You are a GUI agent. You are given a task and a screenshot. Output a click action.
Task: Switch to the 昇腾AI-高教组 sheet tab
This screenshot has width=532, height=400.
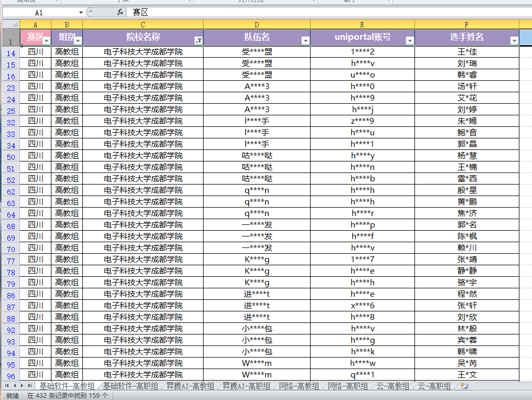click(x=190, y=386)
